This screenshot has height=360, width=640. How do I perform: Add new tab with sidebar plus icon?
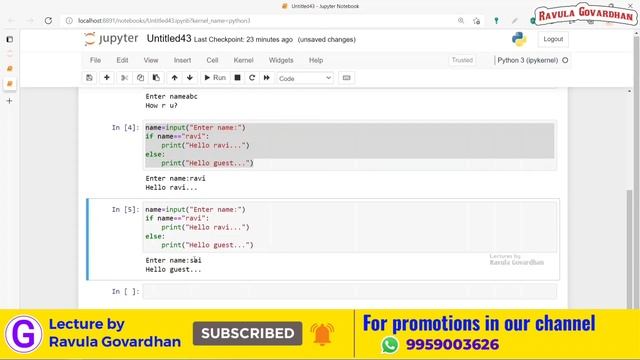click(9, 101)
